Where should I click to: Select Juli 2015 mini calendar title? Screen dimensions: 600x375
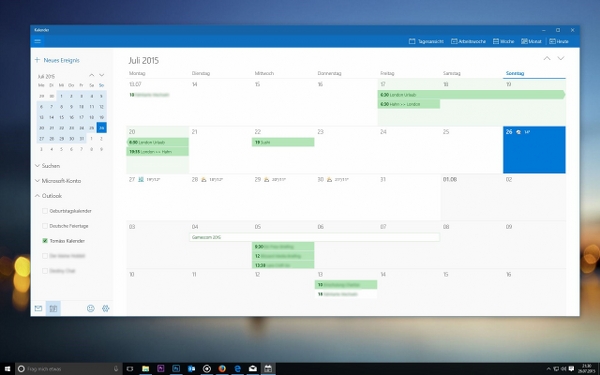pos(46,76)
